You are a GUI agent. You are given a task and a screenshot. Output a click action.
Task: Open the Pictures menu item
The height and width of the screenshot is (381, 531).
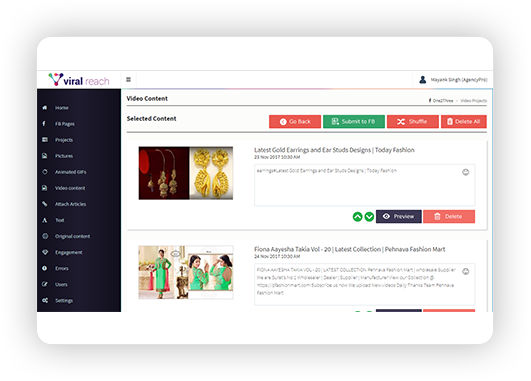[x=64, y=156]
